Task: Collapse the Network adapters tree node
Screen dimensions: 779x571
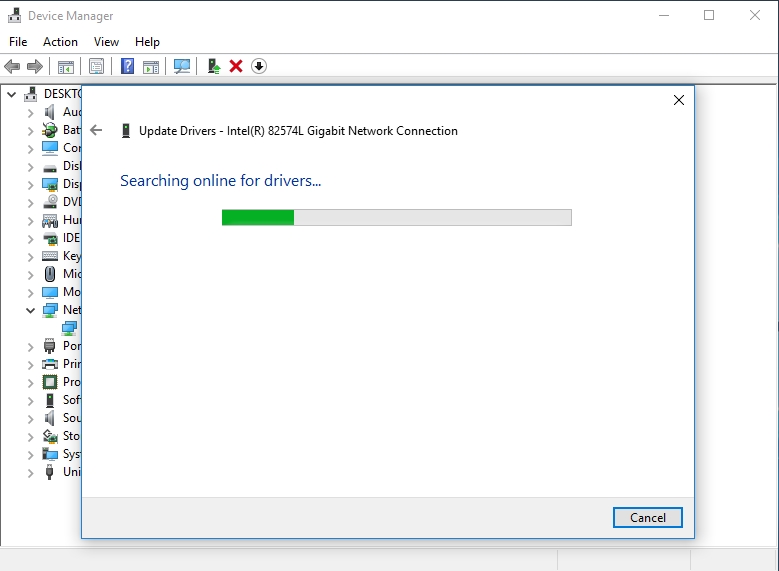Action: point(30,311)
